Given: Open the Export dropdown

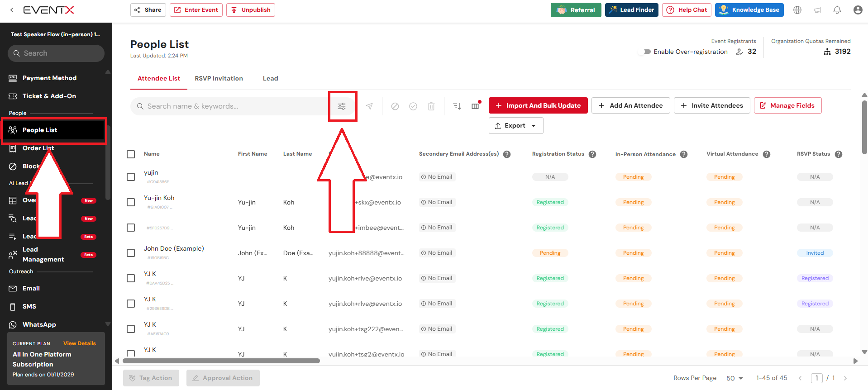Looking at the screenshot, I should click(516, 126).
